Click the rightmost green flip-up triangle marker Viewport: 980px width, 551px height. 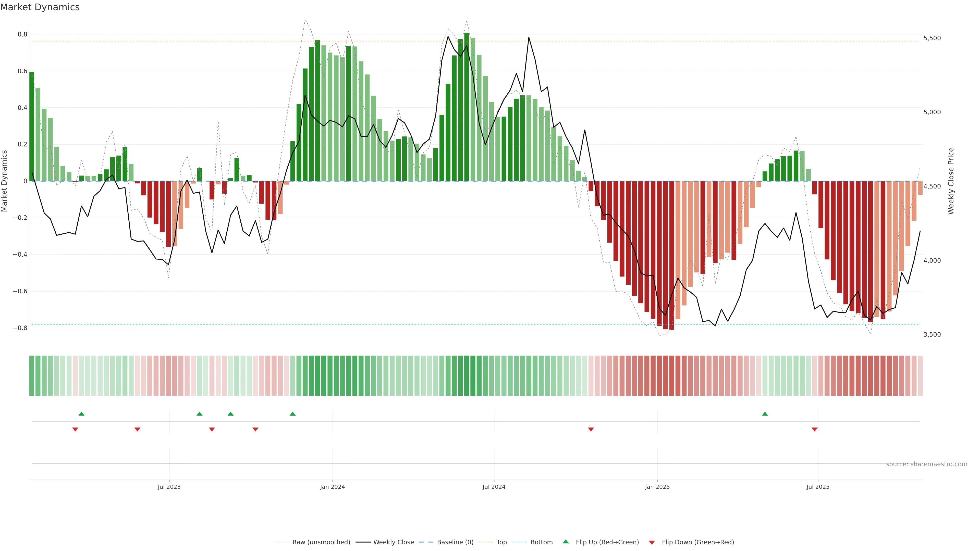(765, 414)
